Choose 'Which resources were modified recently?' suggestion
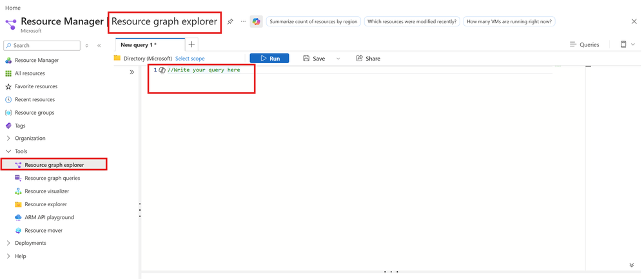This screenshot has height=279, width=644. tap(412, 22)
